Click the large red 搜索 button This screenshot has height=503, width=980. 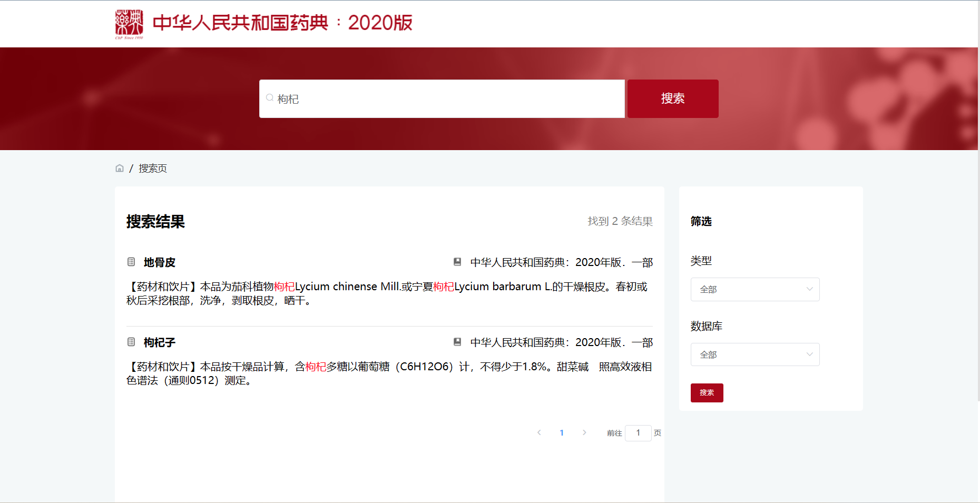(x=672, y=98)
